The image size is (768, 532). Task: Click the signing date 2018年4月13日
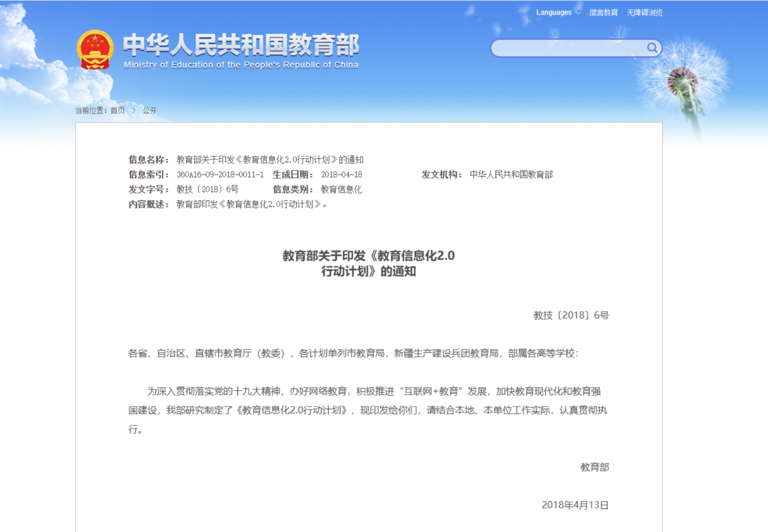(x=575, y=505)
